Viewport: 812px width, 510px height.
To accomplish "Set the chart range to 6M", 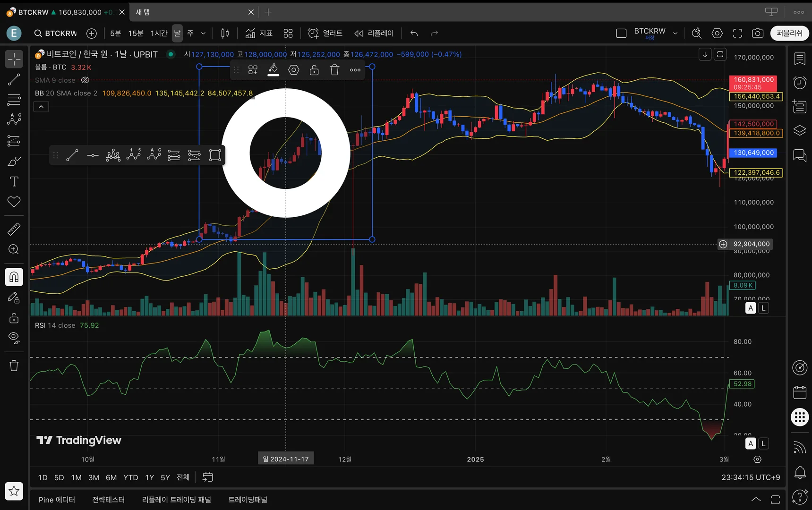I will [x=111, y=477].
